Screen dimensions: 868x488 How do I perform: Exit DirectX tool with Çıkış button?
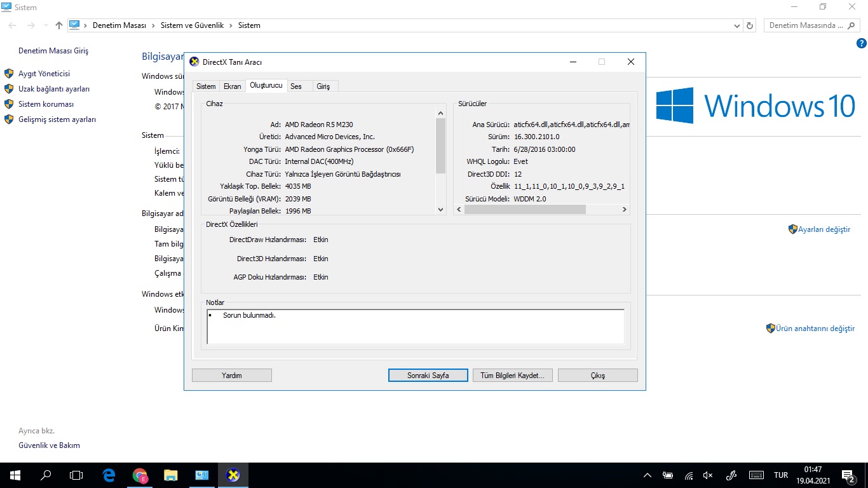(x=598, y=376)
